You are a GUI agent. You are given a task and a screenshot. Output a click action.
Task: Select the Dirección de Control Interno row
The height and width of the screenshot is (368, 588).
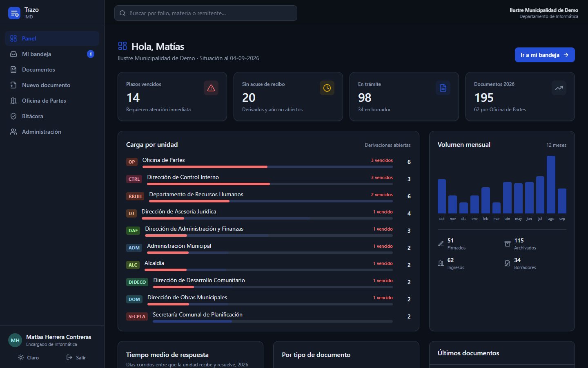268,179
